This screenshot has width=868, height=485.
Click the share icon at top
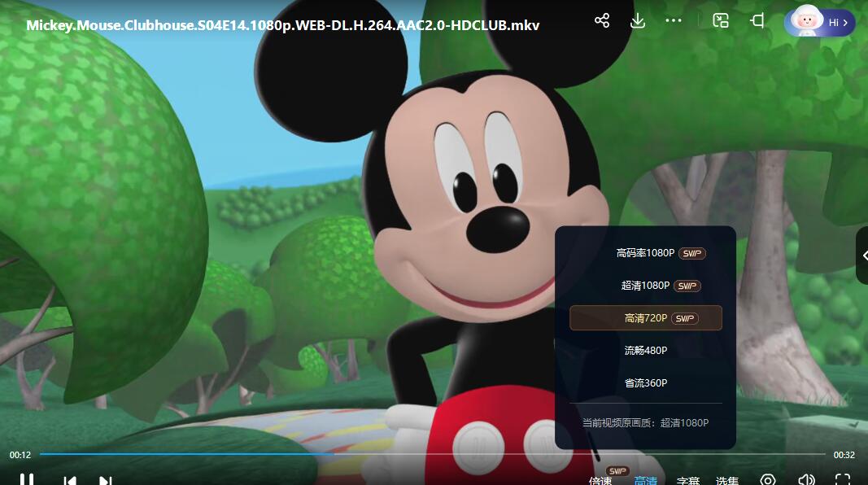[x=602, y=21]
